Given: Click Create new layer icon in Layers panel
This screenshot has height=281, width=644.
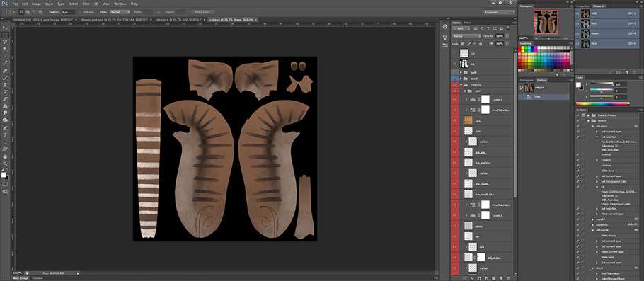Looking at the screenshot, I should pos(501,278).
